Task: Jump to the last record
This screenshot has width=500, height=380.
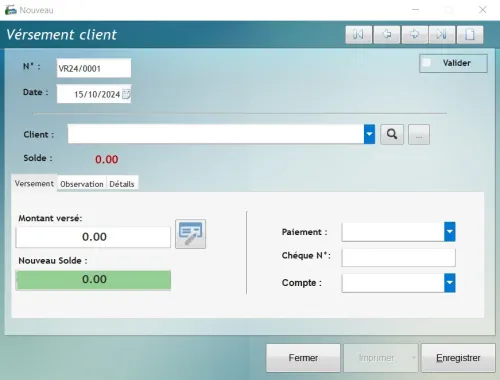Action: pos(442,35)
